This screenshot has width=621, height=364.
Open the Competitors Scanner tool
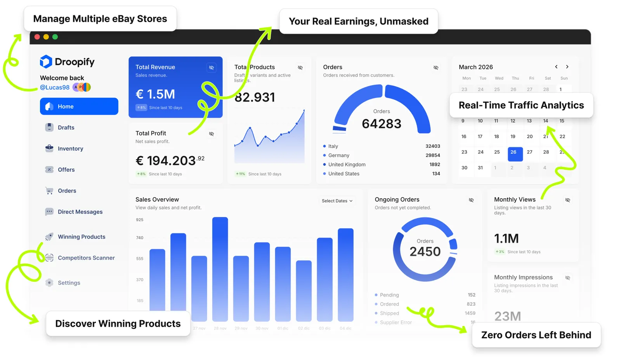pyautogui.click(x=86, y=258)
